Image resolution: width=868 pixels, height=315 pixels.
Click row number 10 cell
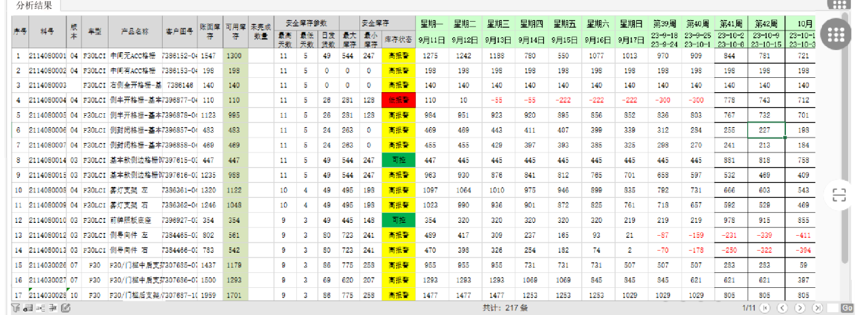coord(20,190)
